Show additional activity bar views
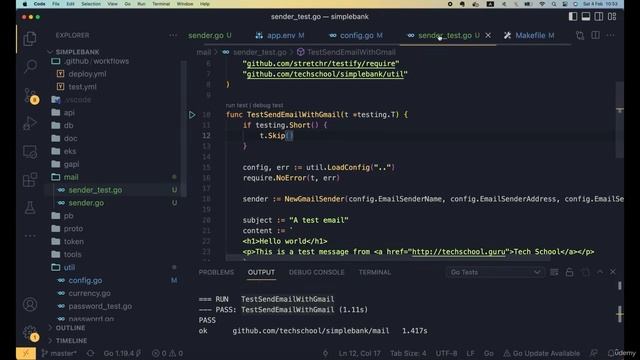Image resolution: width=640 pixels, height=360 pixels. [x=30, y=236]
